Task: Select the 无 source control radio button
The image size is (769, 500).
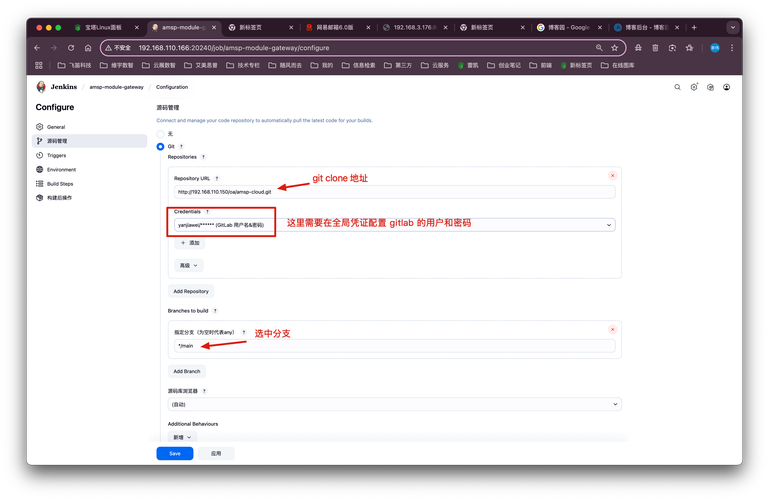Action: click(x=160, y=134)
